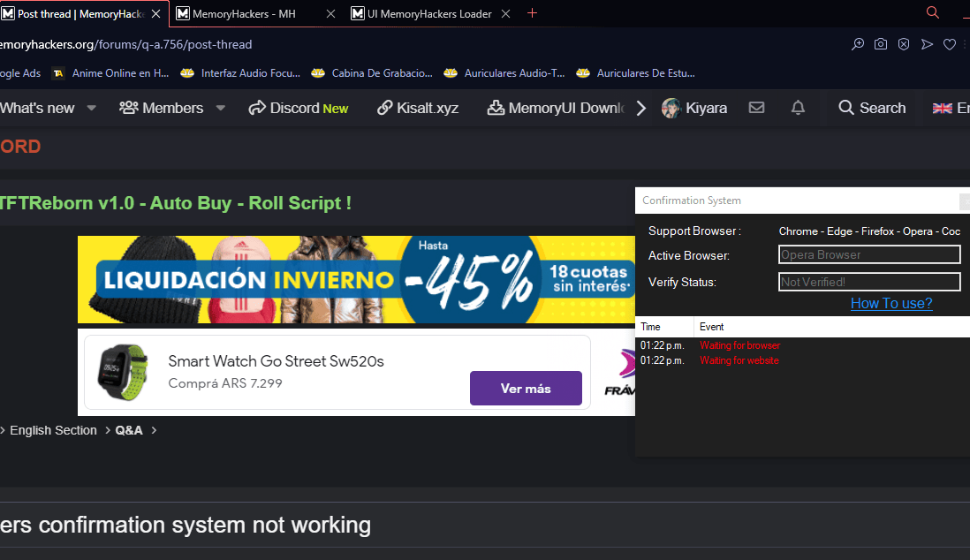Viewport: 970px width, 560px height.
Task: Take a snapshot with the camera icon
Action: pos(880,44)
